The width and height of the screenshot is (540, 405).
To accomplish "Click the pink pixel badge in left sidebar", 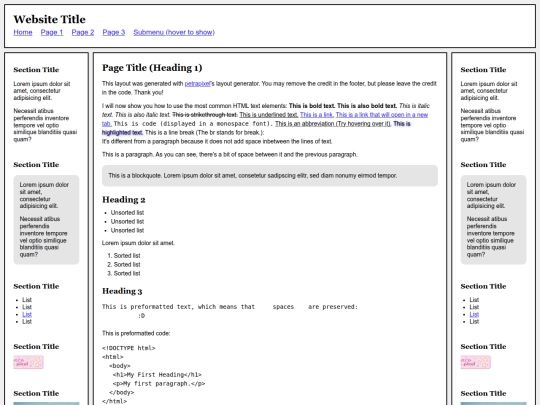I will click(x=29, y=362).
